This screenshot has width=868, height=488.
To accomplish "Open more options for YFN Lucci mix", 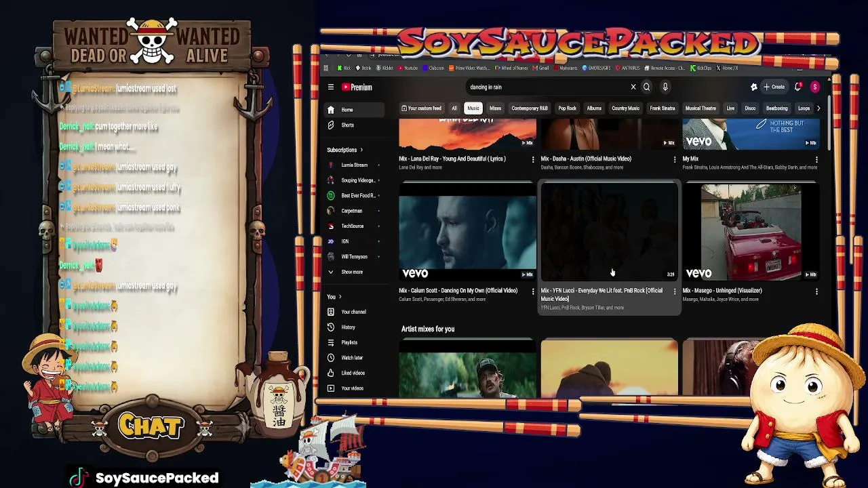I will [x=675, y=291].
